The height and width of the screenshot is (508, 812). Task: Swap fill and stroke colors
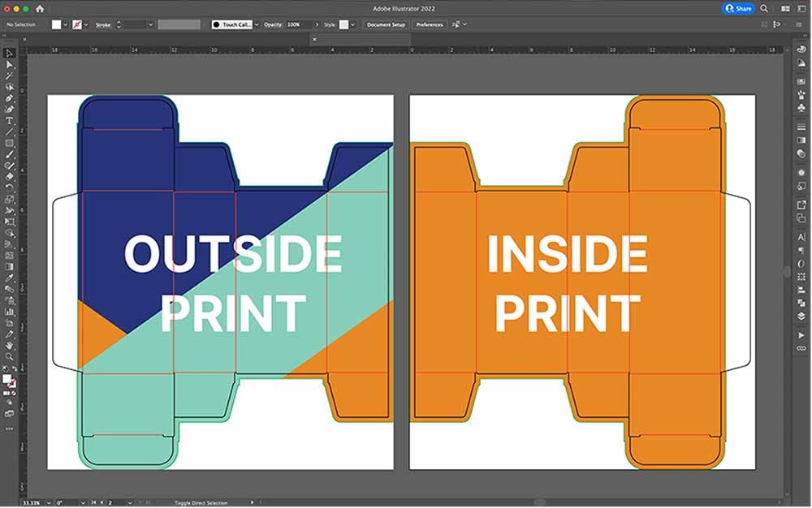(x=15, y=368)
